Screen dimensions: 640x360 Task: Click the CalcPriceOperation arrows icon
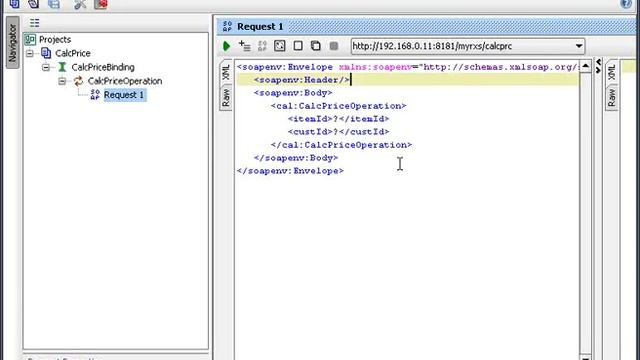pos(78,81)
